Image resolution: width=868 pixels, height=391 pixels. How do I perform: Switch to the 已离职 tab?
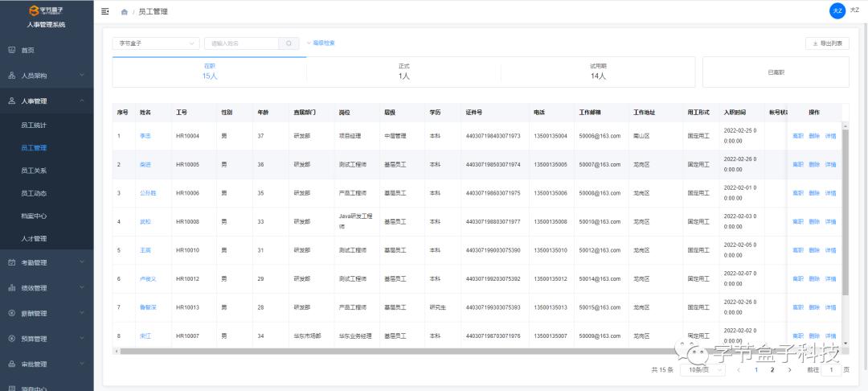tap(776, 72)
